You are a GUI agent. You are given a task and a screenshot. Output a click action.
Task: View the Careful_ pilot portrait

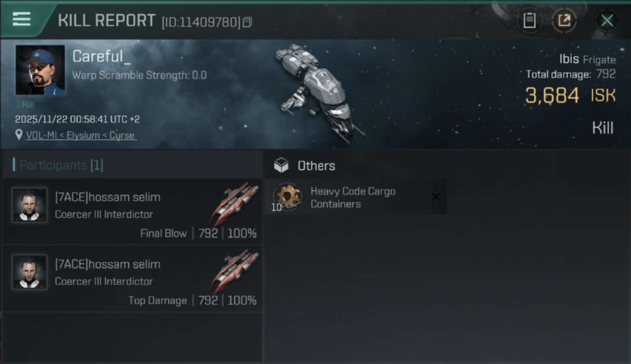(40, 70)
